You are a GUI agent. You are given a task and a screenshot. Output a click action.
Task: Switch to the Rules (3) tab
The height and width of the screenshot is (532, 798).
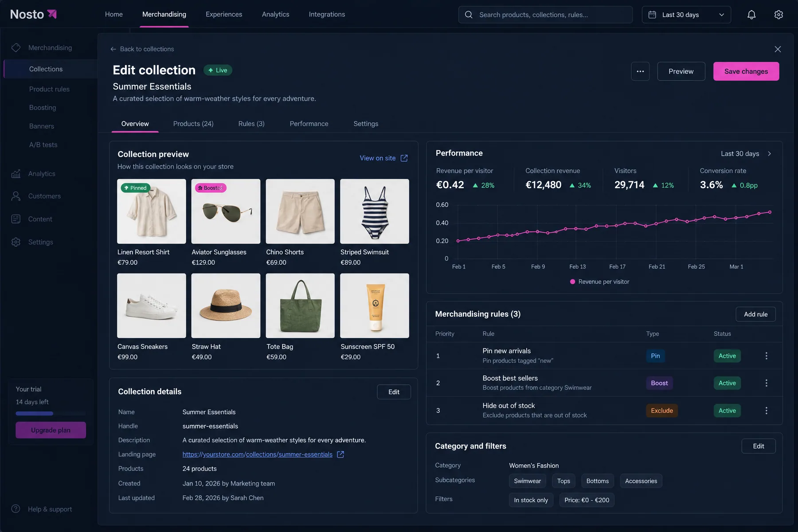tap(251, 124)
